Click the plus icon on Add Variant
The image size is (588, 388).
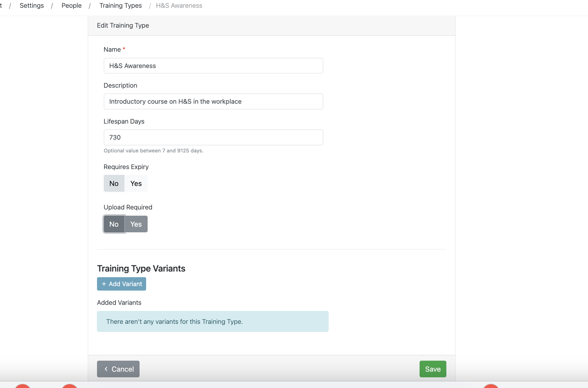click(x=104, y=284)
